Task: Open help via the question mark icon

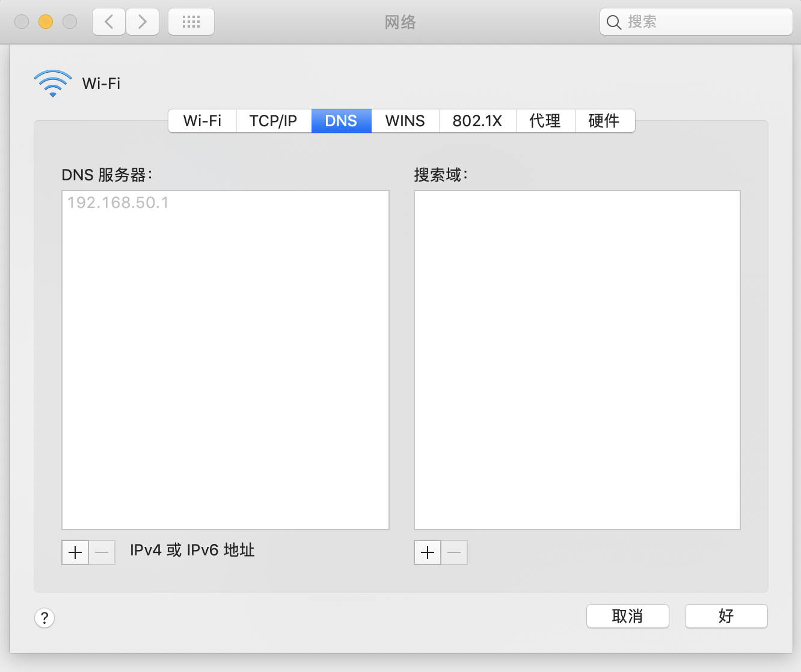Action: 44,618
